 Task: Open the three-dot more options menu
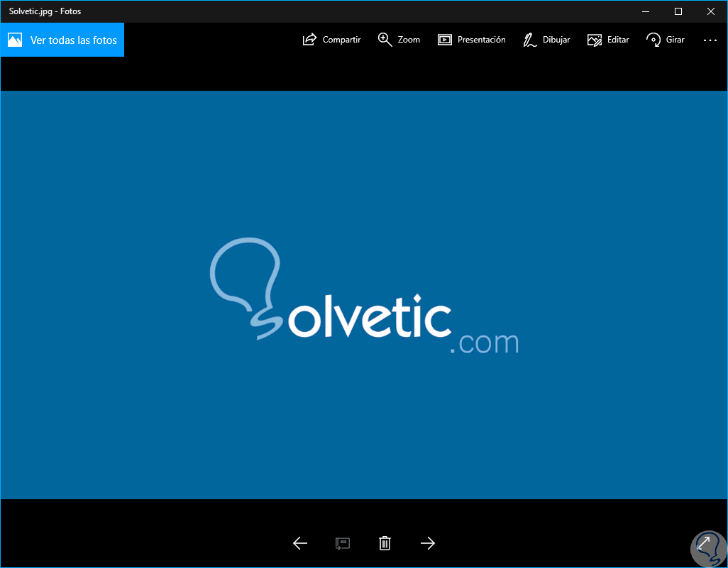tap(710, 40)
